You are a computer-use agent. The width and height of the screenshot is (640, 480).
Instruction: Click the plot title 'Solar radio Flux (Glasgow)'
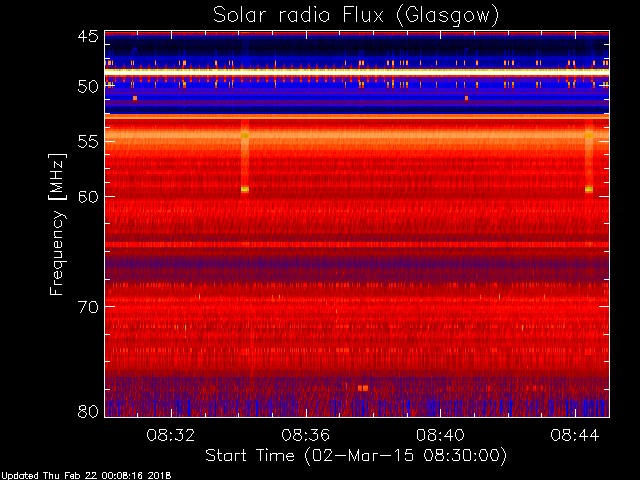(356, 16)
